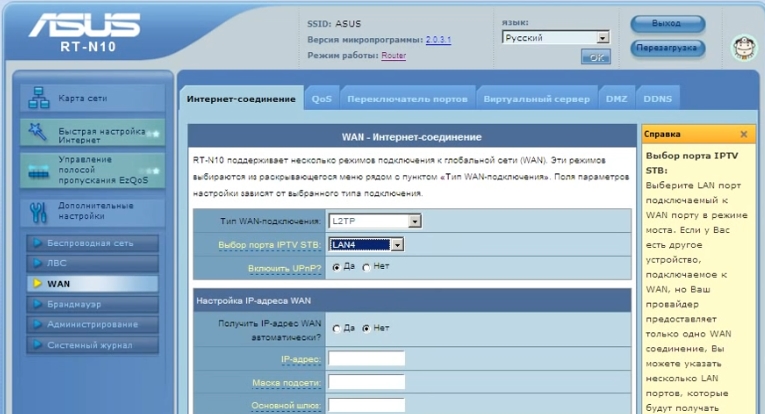
Task: Click the wrench tools icon for Дополнительные настройки
Action: point(38,212)
